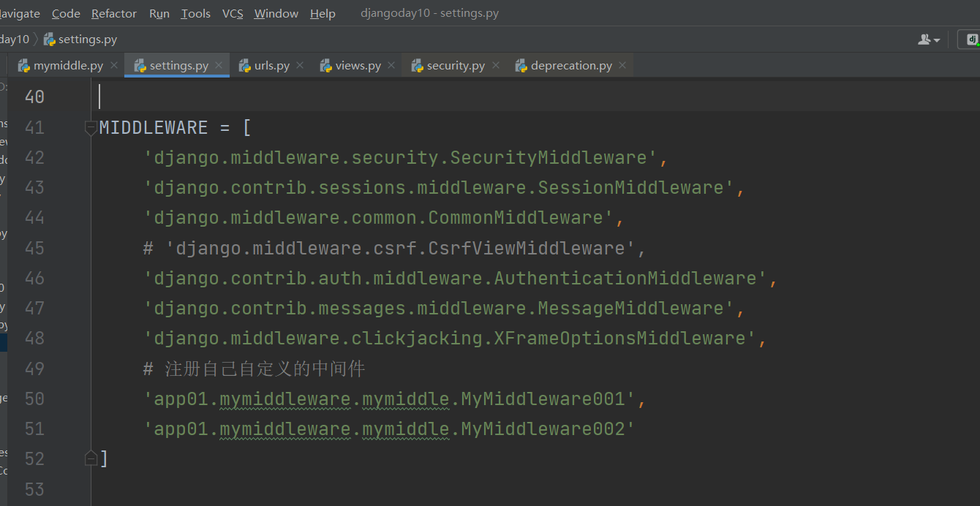Viewport: 980px width, 506px height.
Task: Collapse the MIDDLEWARE list fold marker on line 41
Action: coord(91,127)
